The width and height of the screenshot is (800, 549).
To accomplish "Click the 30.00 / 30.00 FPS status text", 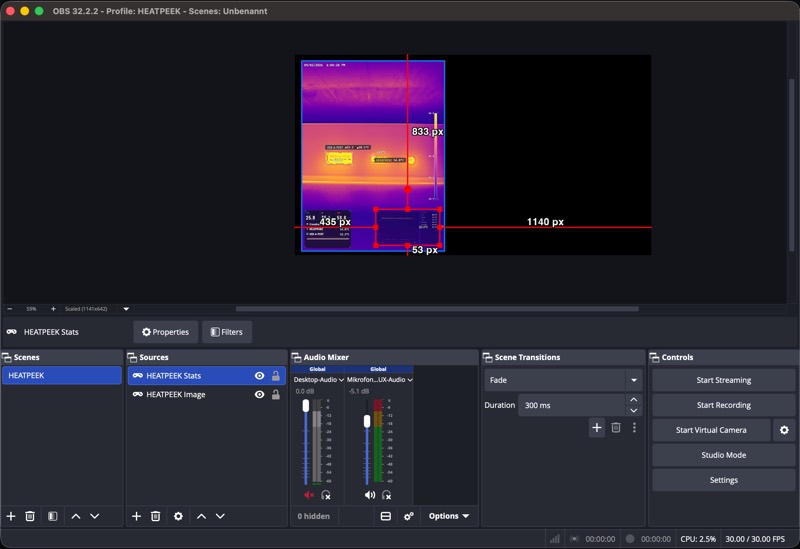I will 755,539.
